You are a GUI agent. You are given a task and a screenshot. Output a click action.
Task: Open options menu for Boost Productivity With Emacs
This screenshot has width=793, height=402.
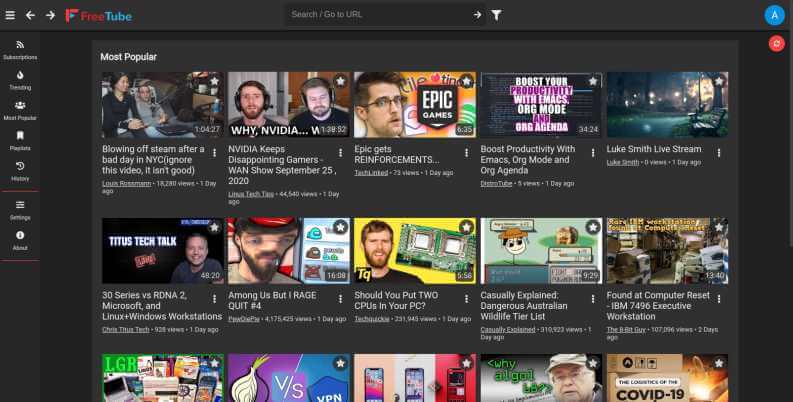click(593, 153)
